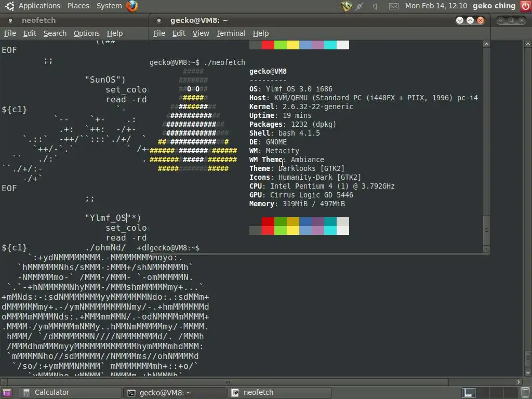Activate the gecko@VM8 taskbar button
Image resolution: width=532 pixels, height=399 pixels.
click(175, 393)
